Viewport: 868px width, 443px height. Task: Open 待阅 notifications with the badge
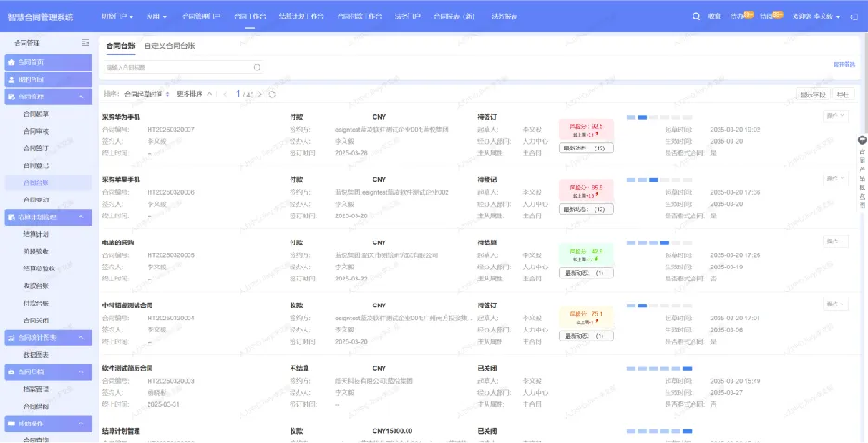tap(771, 16)
